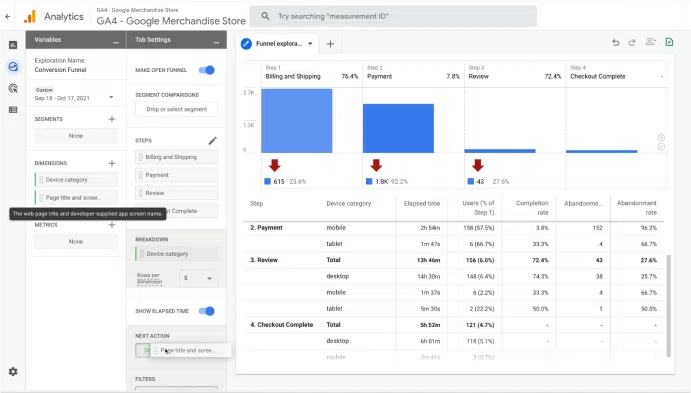691x393 pixels.
Task: Edit funnel steps with pencil icon
Action: 212,141
